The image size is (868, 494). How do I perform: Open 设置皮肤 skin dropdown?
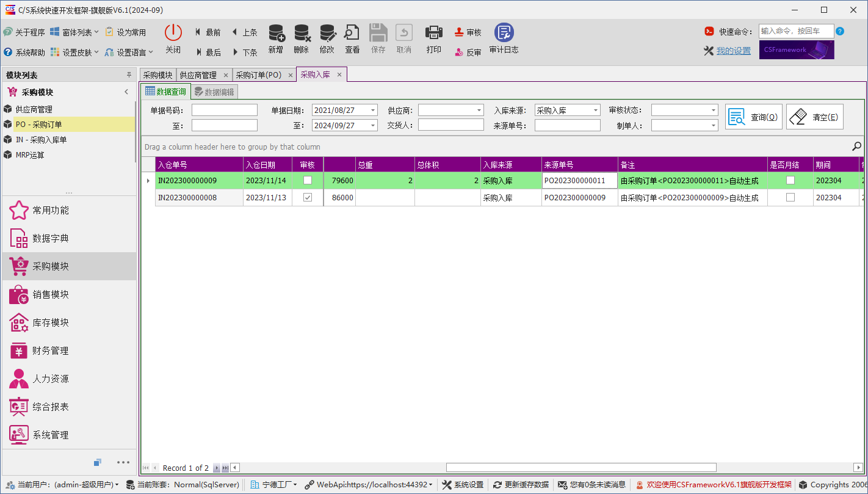pos(74,53)
